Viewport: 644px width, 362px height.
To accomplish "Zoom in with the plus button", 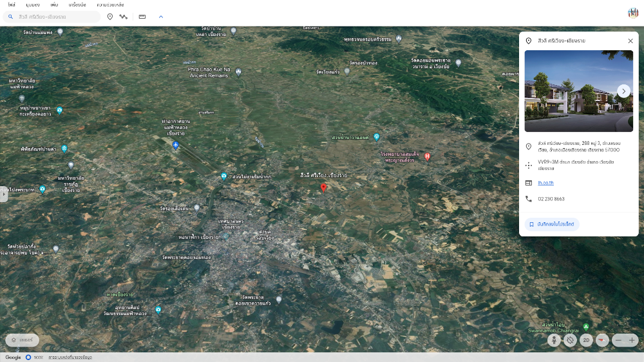I will pyautogui.click(x=632, y=340).
